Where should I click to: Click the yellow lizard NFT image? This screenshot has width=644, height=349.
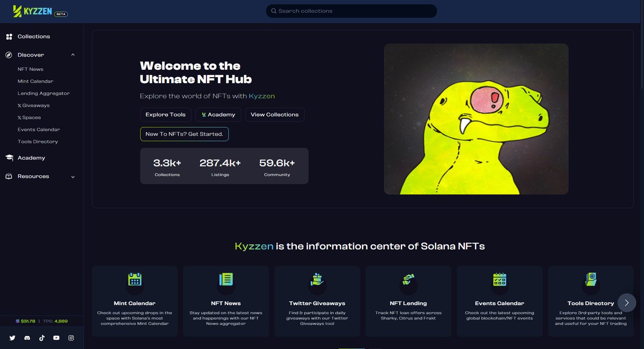[x=476, y=119]
